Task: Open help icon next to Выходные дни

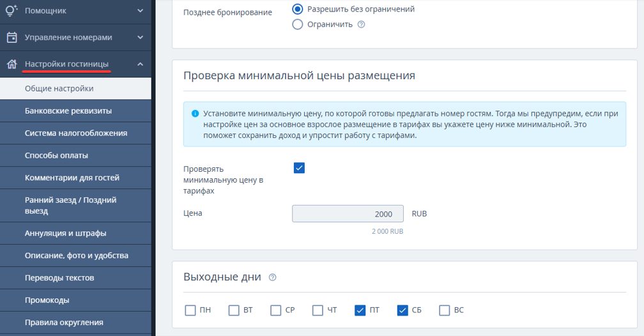Action: click(x=272, y=277)
